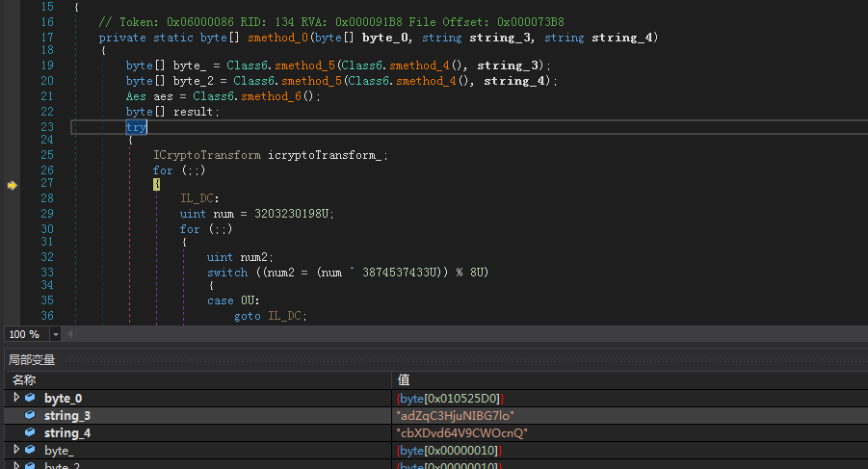Click the highlighted brace on line 27
This screenshot has width=868, height=469.
pyautogui.click(x=157, y=184)
